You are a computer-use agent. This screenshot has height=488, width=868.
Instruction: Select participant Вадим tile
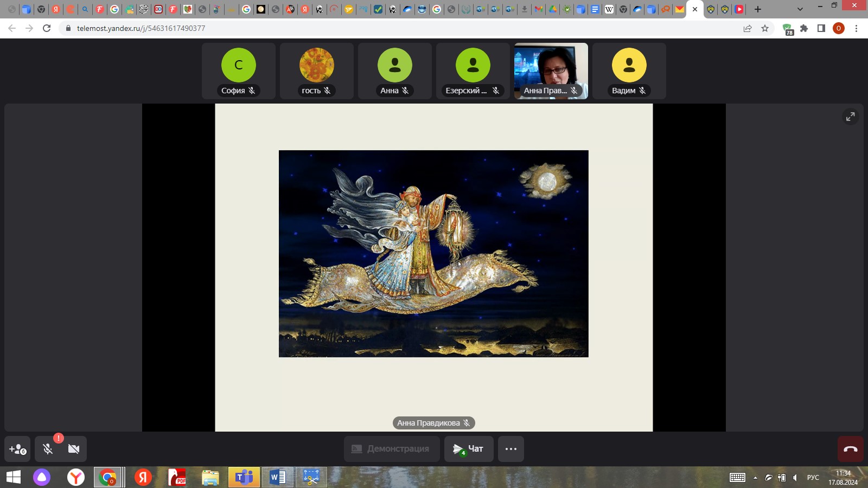click(x=629, y=71)
